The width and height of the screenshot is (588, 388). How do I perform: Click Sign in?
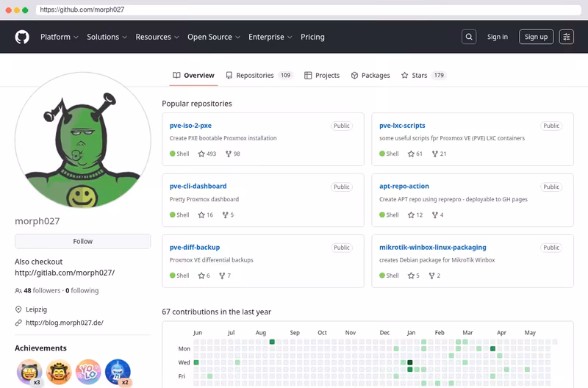point(498,37)
